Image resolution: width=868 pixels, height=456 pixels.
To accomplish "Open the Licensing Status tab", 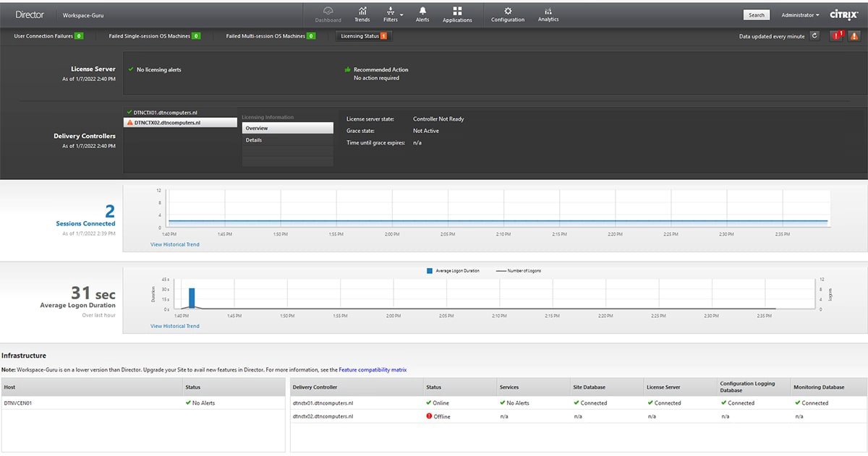I will click(x=363, y=35).
